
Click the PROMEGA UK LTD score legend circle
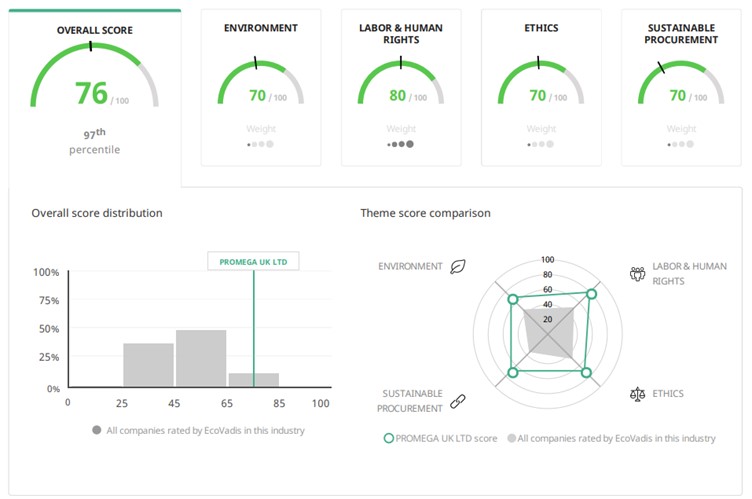click(388, 438)
